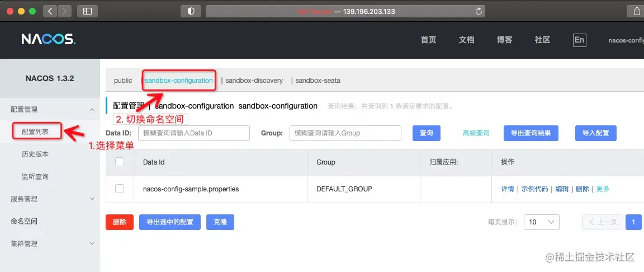
Task: Switch language with the En button
Action: coord(580,40)
